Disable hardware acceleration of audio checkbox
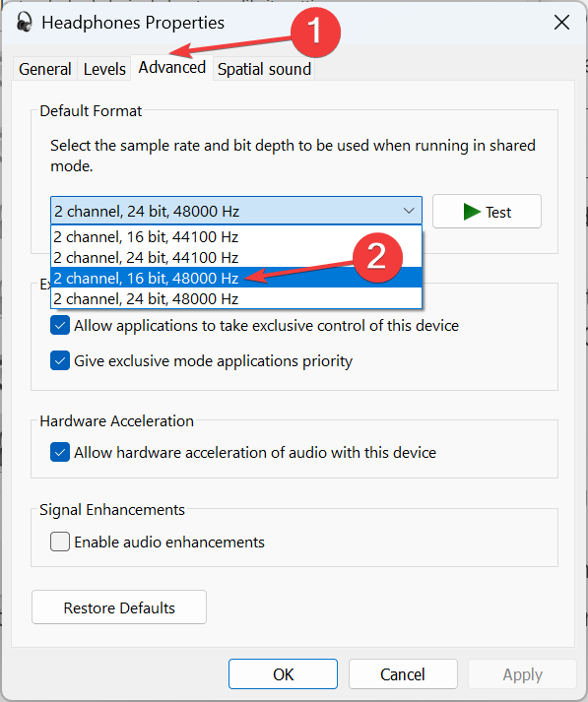 click(60, 452)
